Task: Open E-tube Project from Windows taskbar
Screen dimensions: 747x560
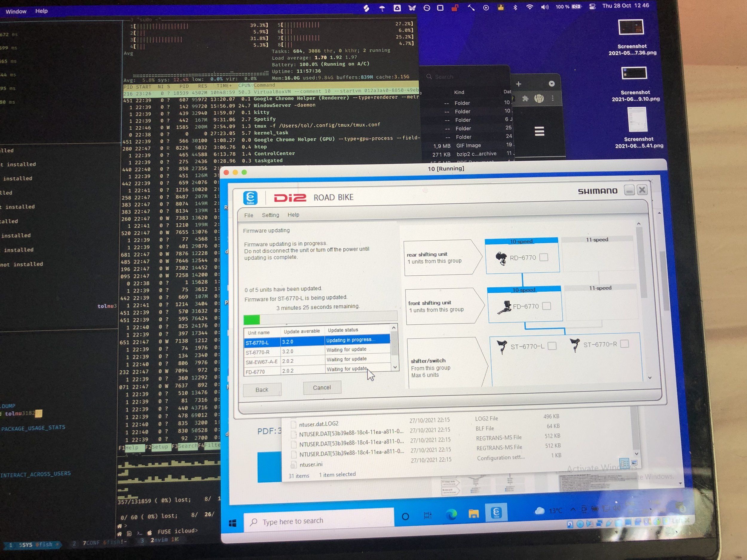Action: point(496,513)
